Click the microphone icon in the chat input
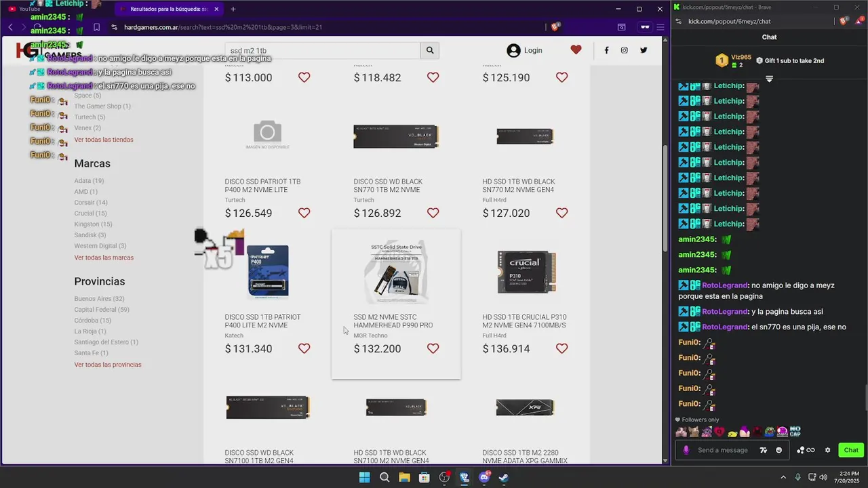 tap(686, 450)
